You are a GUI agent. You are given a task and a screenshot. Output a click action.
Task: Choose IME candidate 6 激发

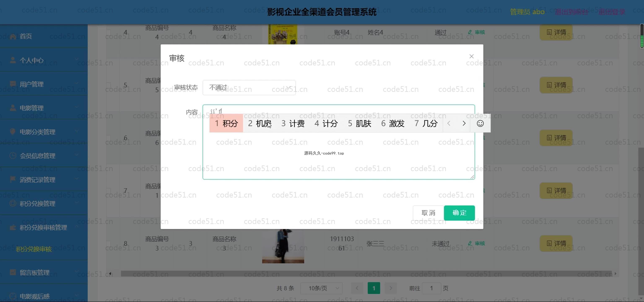(393, 123)
